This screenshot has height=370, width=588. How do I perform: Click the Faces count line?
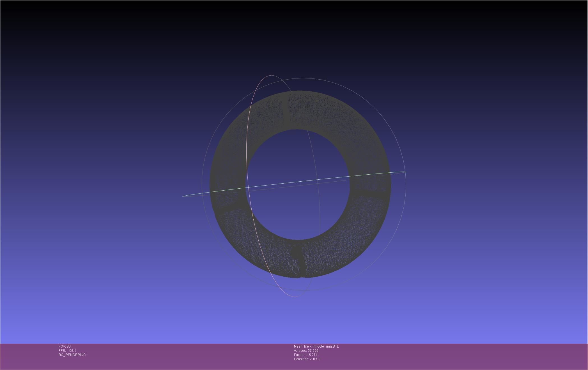pyautogui.click(x=306, y=355)
